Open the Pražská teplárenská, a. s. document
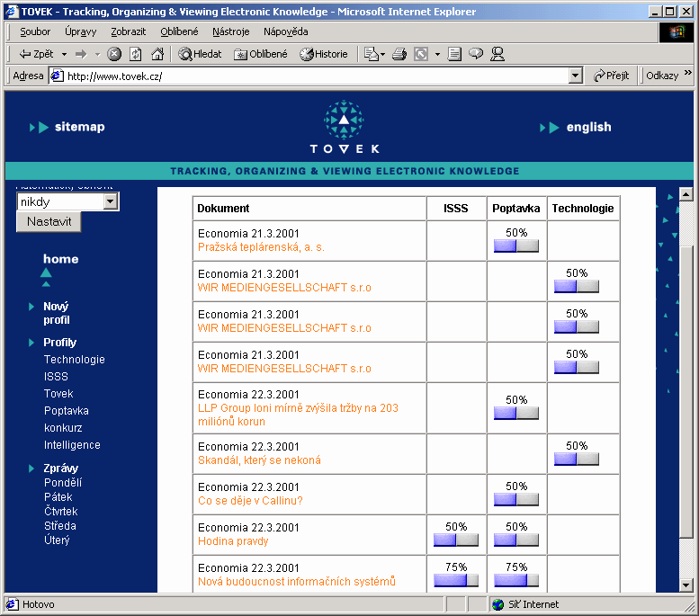Screen dimensions: 699x616 pos(261,247)
